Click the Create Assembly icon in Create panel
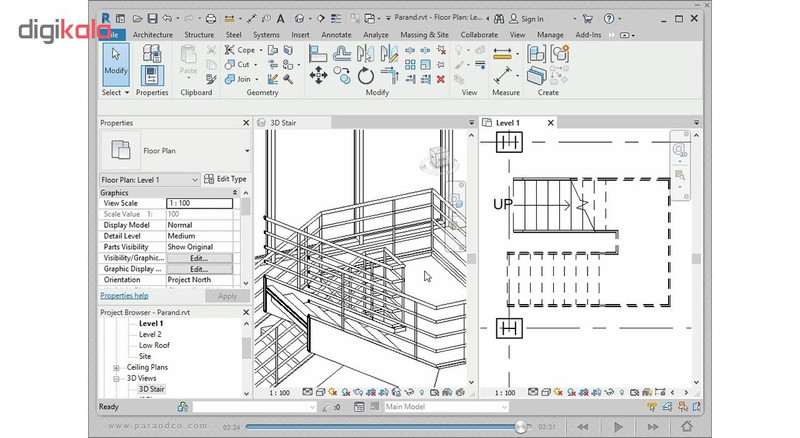800x438 pixels. pos(536,53)
